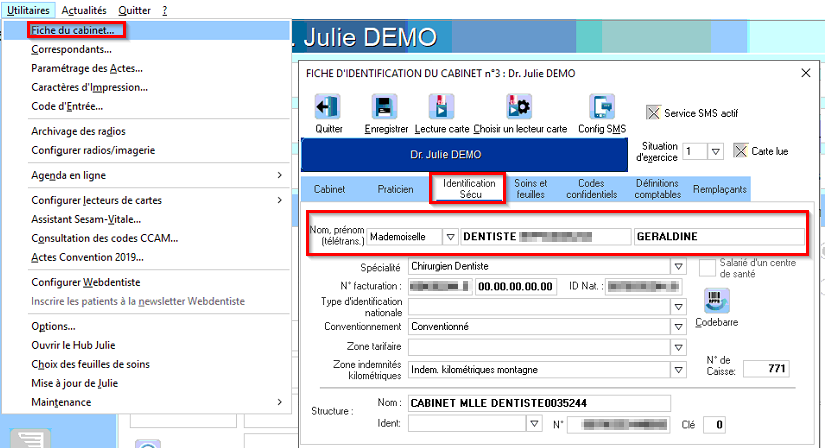
Task: Expand the Zone tarifaire dropdown
Action: click(x=678, y=347)
